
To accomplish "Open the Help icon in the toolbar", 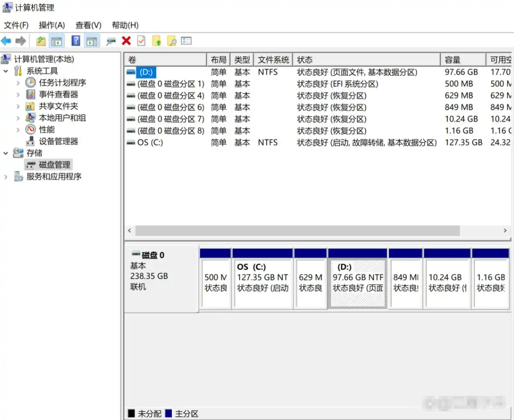I will [76, 41].
